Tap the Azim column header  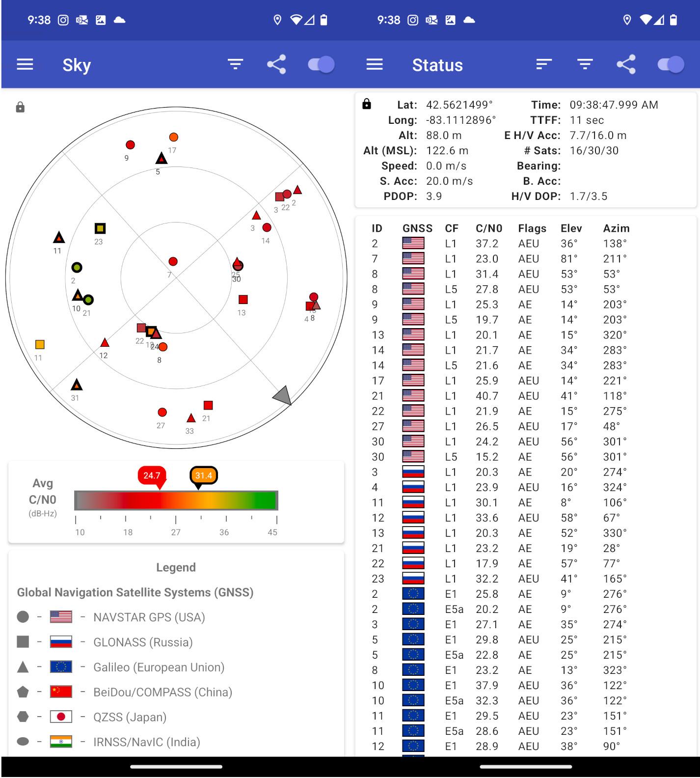pos(617,228)
